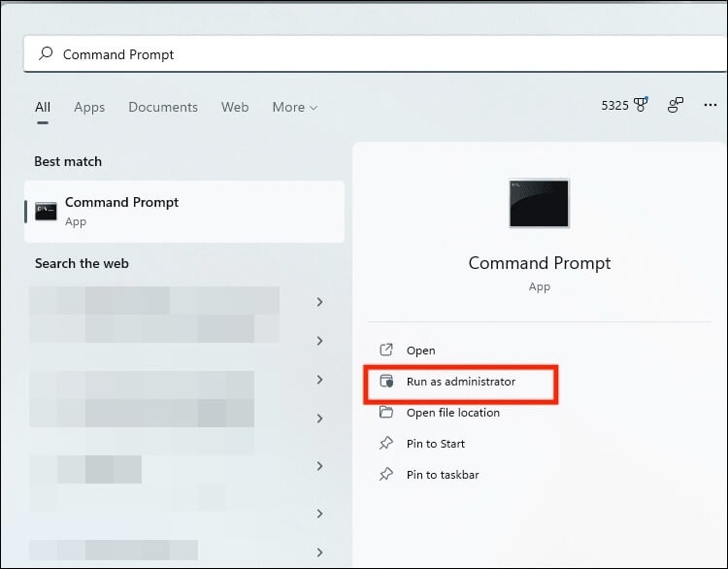Click the icon right of the rewards trophy

point(676,105)
